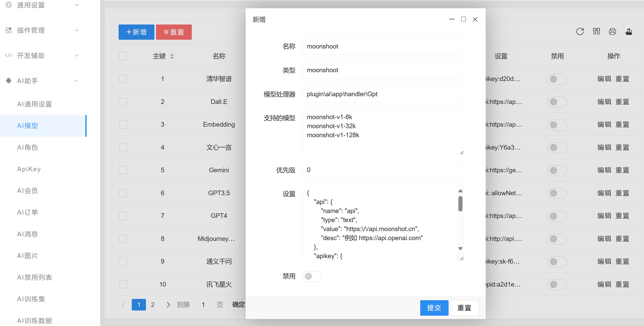Click the page number jump input
644x326 pixels.
click(x=203, y=305)
